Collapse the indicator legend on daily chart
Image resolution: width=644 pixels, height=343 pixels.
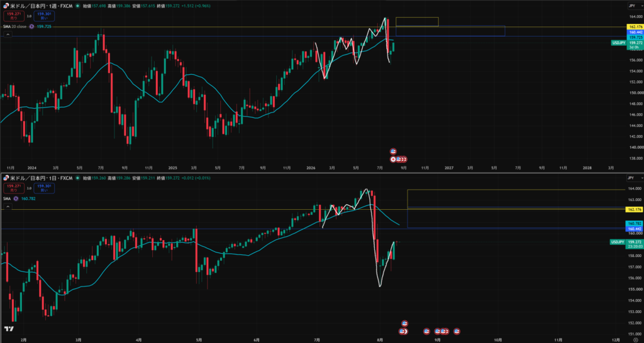[x=8, y=207]
